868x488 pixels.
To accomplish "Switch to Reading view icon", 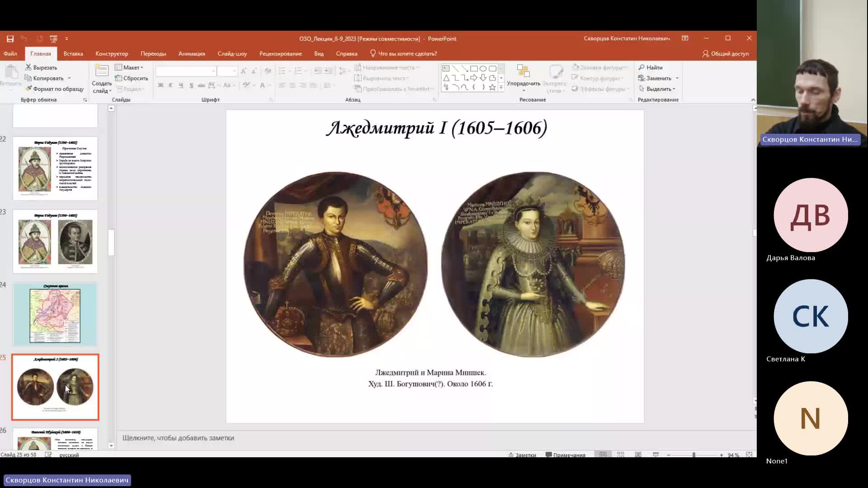I will (638, 455).
